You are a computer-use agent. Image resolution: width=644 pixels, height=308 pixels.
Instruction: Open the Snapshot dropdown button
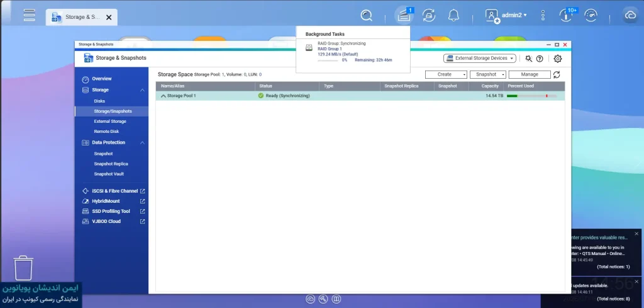488,74
